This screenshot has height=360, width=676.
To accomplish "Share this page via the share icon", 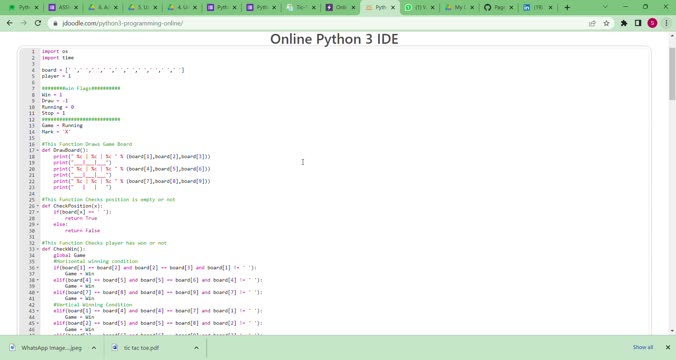I will (592, 23).
